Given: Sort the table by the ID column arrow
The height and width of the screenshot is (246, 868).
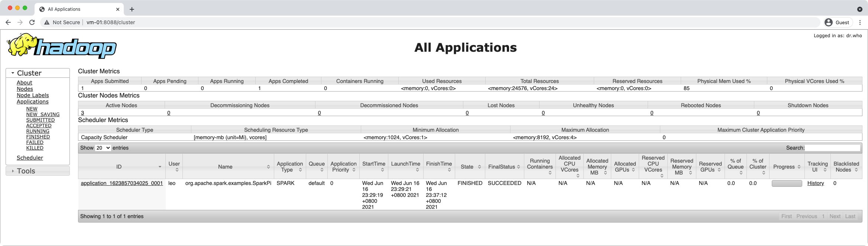Looking at the screenshot, I should (x=160, y=167).
